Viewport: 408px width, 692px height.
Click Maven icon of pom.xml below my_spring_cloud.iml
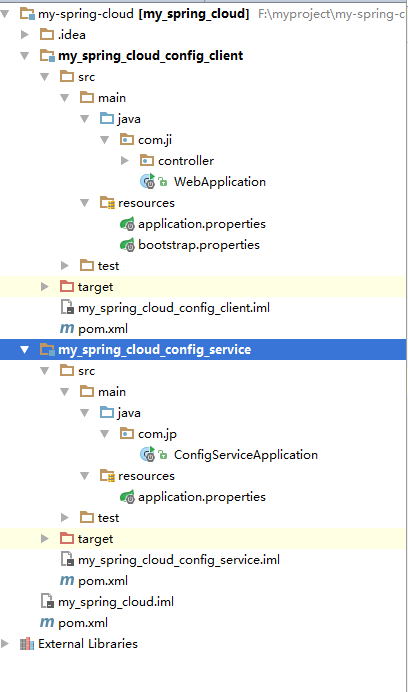(x=47, y=622)
